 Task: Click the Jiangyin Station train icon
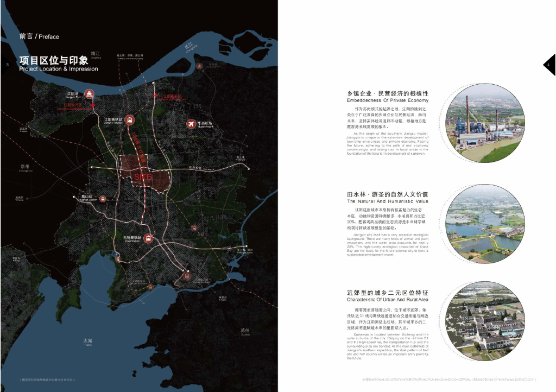pos(129,120)
